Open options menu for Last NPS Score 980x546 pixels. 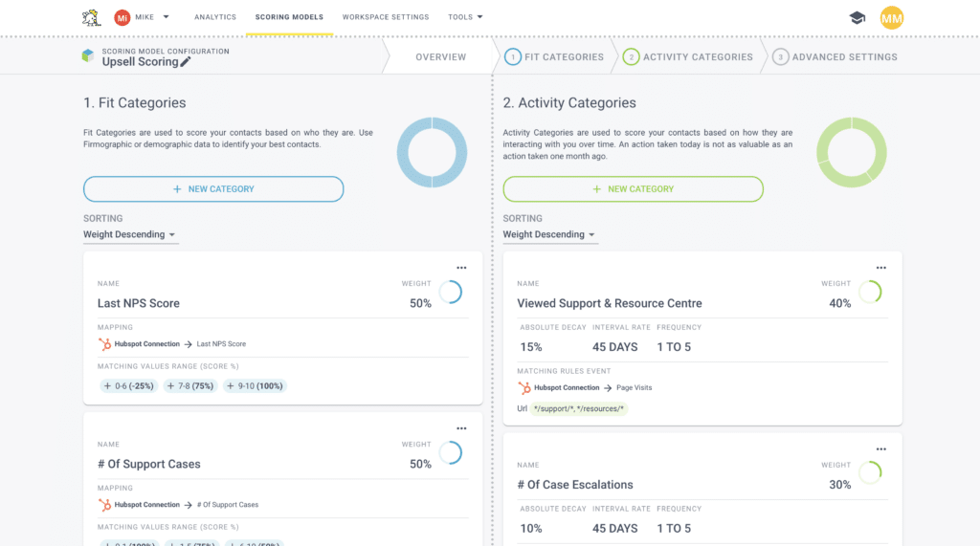461,268
